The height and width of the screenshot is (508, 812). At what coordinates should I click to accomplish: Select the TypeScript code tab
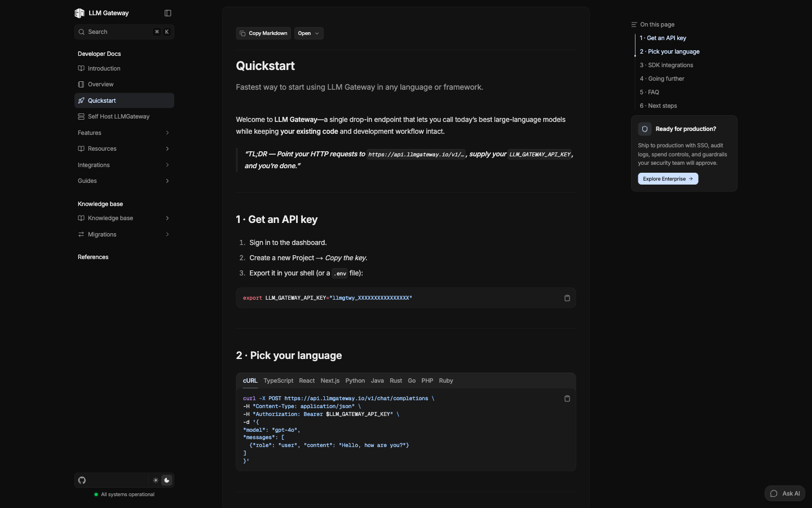[x=279, y=381]
